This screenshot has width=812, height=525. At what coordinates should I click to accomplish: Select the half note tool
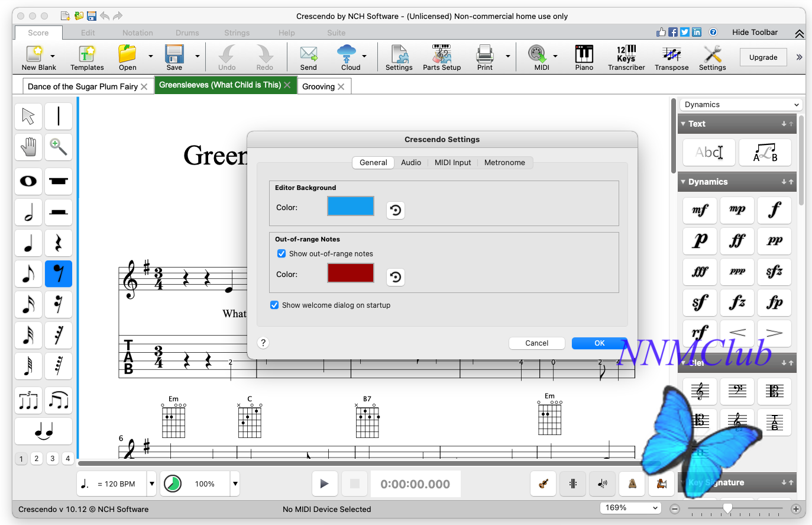28,212
